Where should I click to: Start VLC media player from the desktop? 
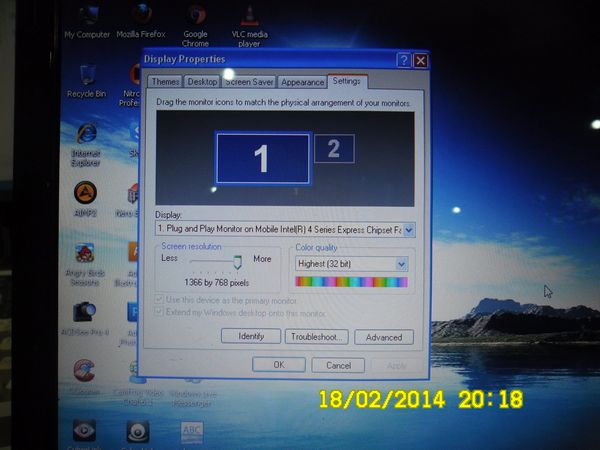click(249, 25)
